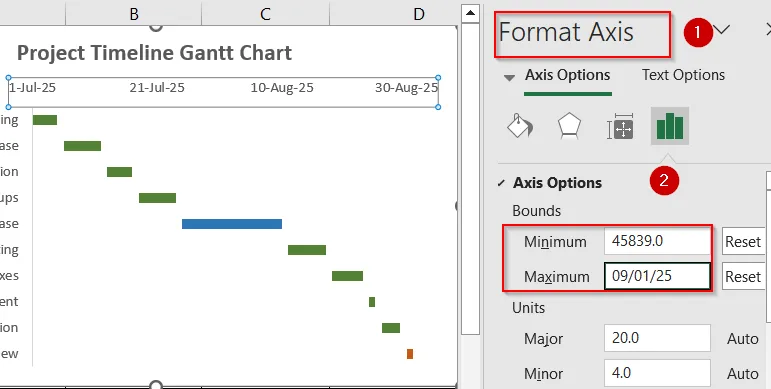Switch to the Axis Options tab
771x389 pixels.
click(x=567, y=75)
